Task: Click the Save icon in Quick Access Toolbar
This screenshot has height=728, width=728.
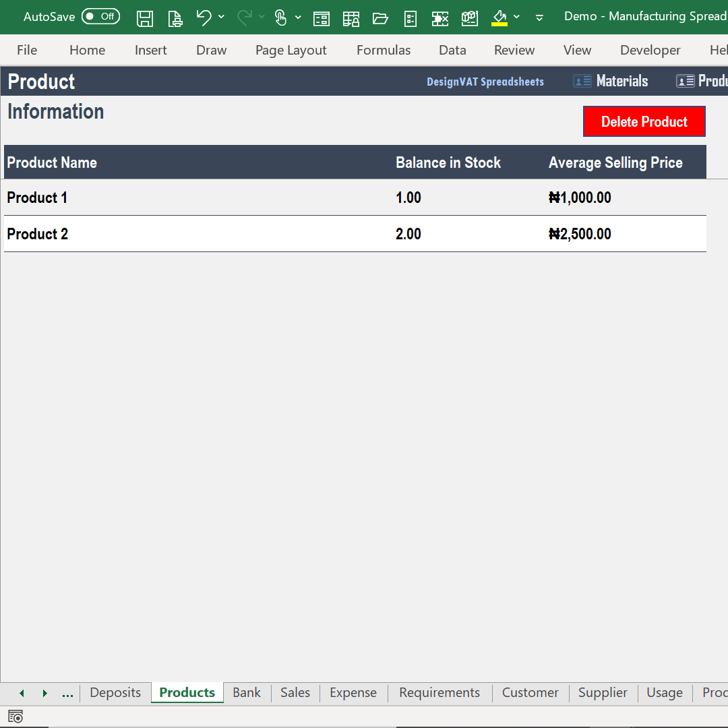Action: click(x=144, y=18)
